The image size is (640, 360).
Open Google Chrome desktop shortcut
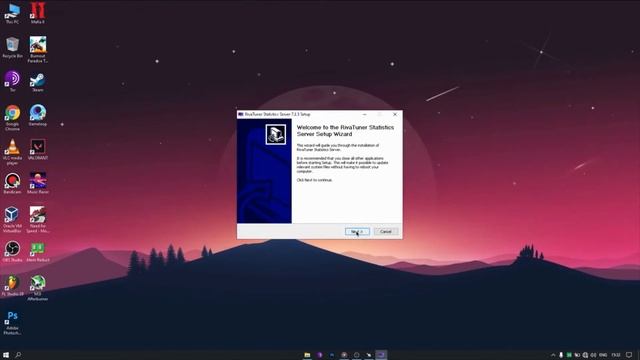[x=12, y=118]
